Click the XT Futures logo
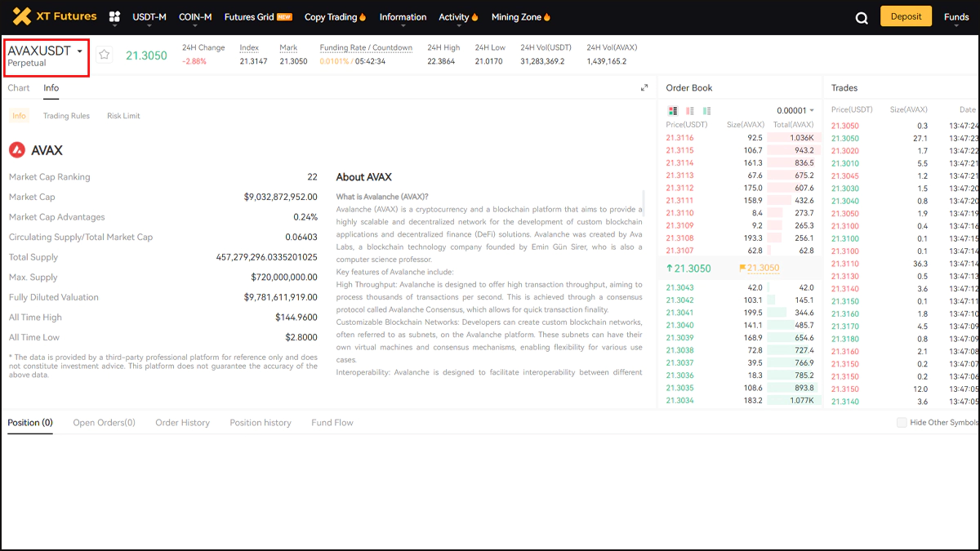The image size is (980, 551). tap(55, 16)
